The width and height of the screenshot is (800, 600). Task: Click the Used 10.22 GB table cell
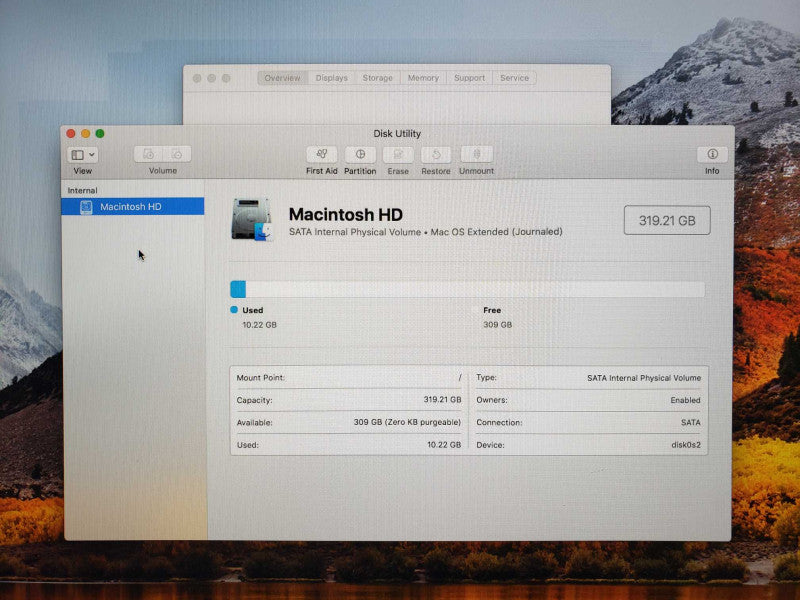(349, 444)
